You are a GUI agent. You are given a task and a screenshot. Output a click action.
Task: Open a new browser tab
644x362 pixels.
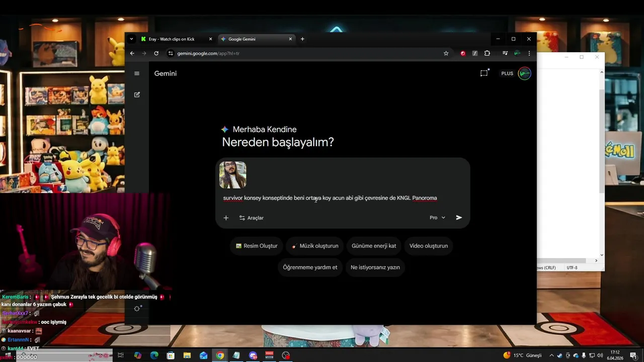click(302, 39)
